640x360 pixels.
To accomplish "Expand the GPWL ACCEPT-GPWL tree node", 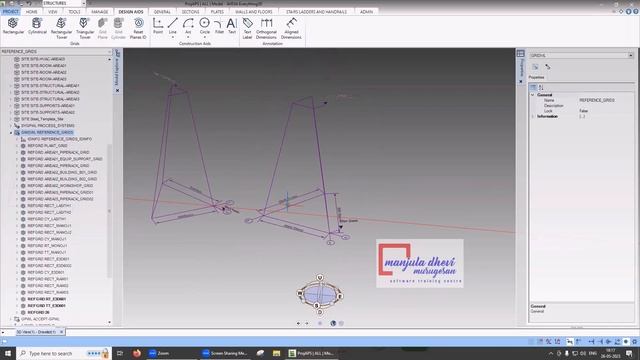I will coord(11,319).
